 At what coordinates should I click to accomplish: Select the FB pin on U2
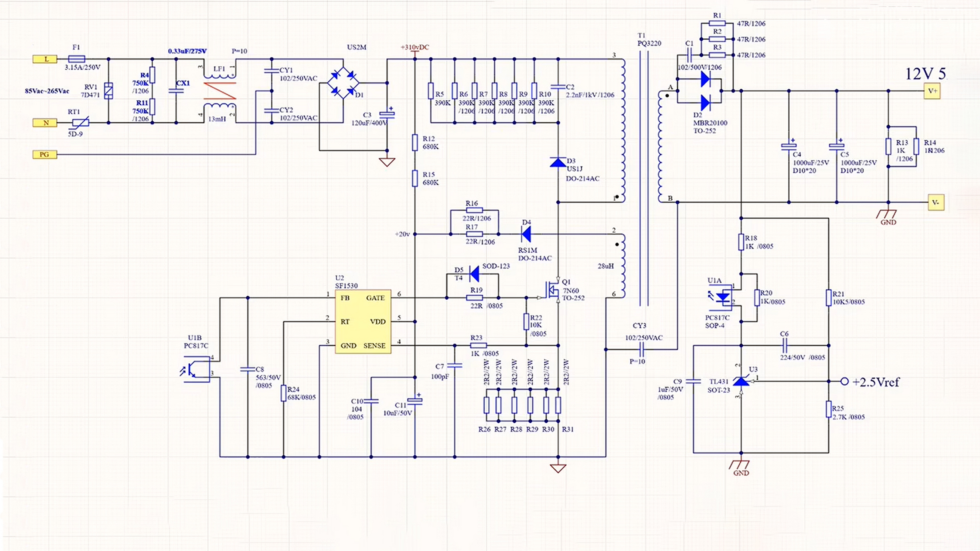(345, 298)
